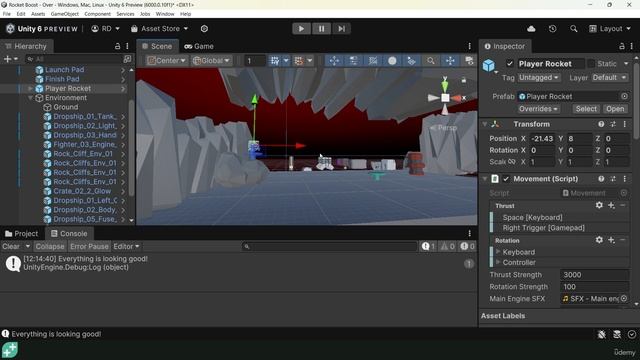640x360 pixels.
Task: Open the Window menu
Action: (165, 14)
